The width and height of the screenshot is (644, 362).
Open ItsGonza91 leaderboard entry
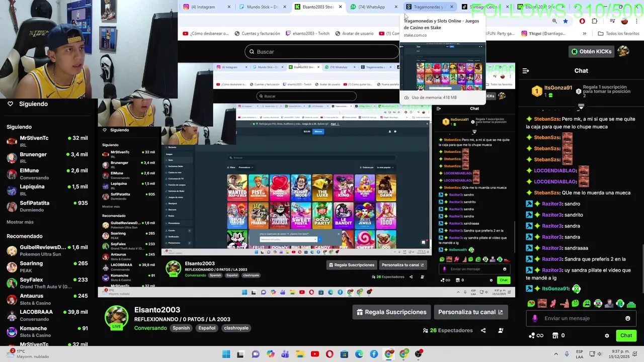click(x=552, y=91)
